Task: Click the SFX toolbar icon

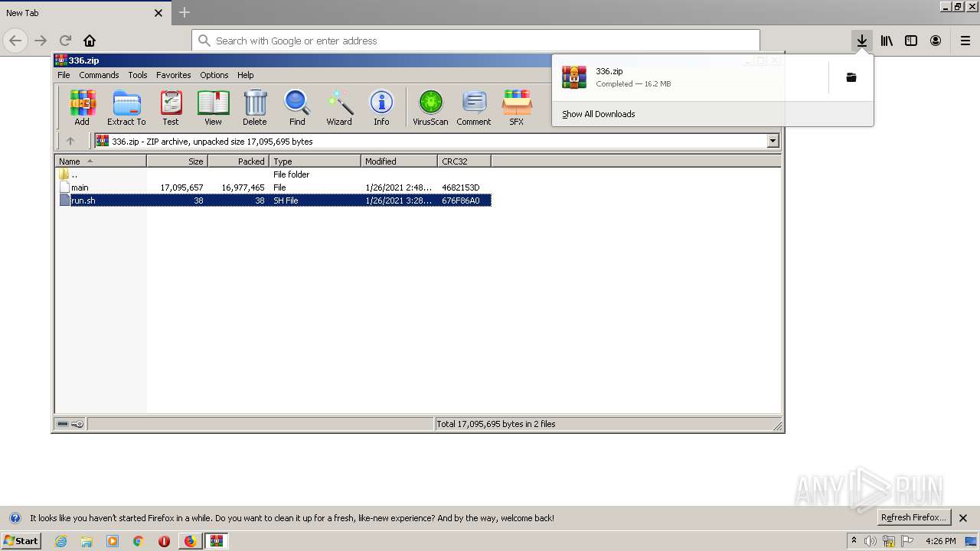Action: pyautogui.click(x=517, y=107)
